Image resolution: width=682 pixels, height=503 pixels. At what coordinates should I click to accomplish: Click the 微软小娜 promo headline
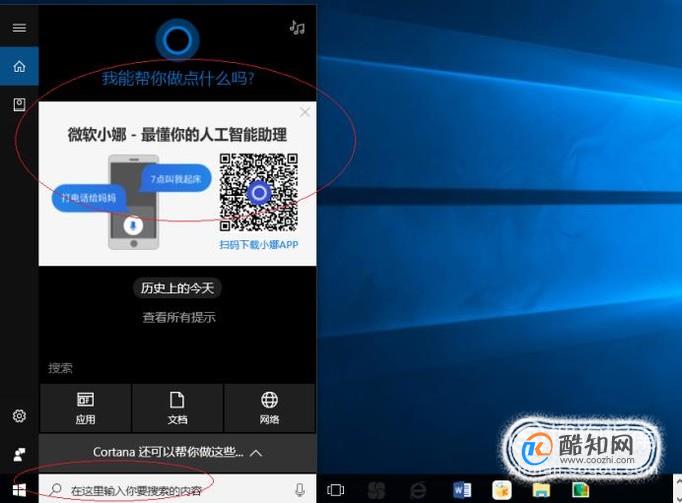pos(177,134)
